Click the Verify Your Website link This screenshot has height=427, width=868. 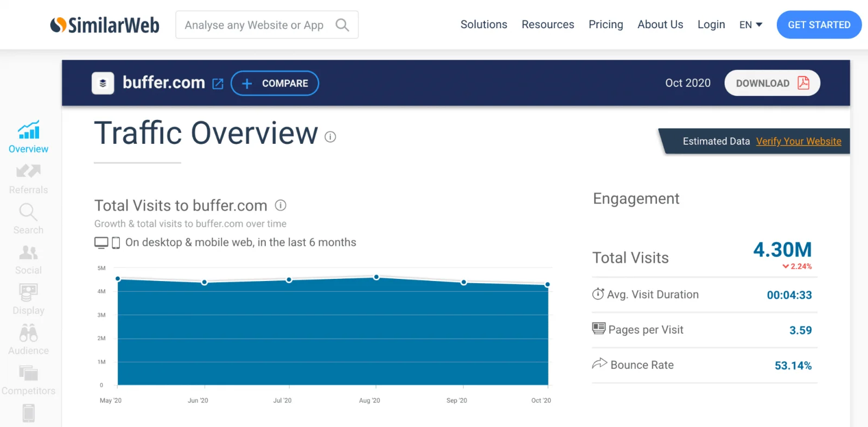(799, 141)
